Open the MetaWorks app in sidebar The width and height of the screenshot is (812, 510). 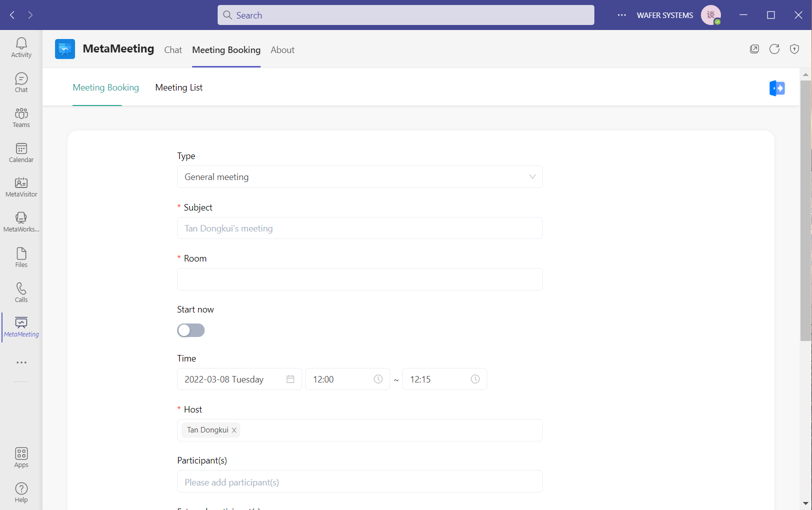(21, 222)
